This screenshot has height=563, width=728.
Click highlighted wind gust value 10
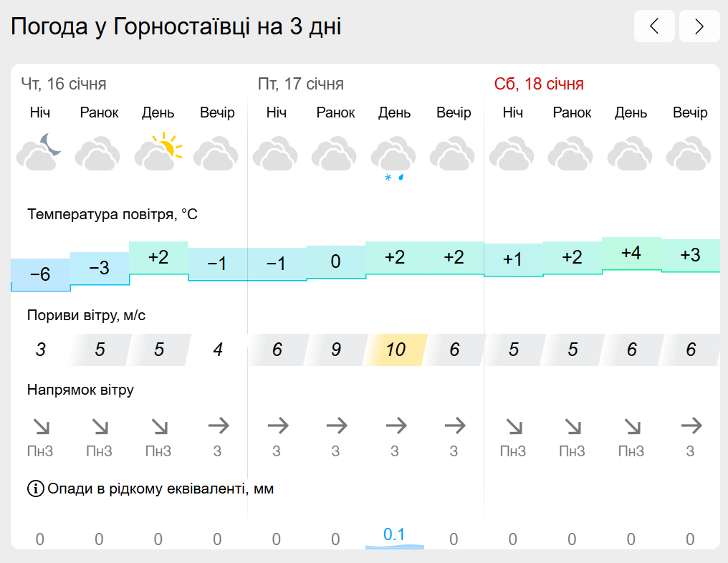tap(396, 350)
